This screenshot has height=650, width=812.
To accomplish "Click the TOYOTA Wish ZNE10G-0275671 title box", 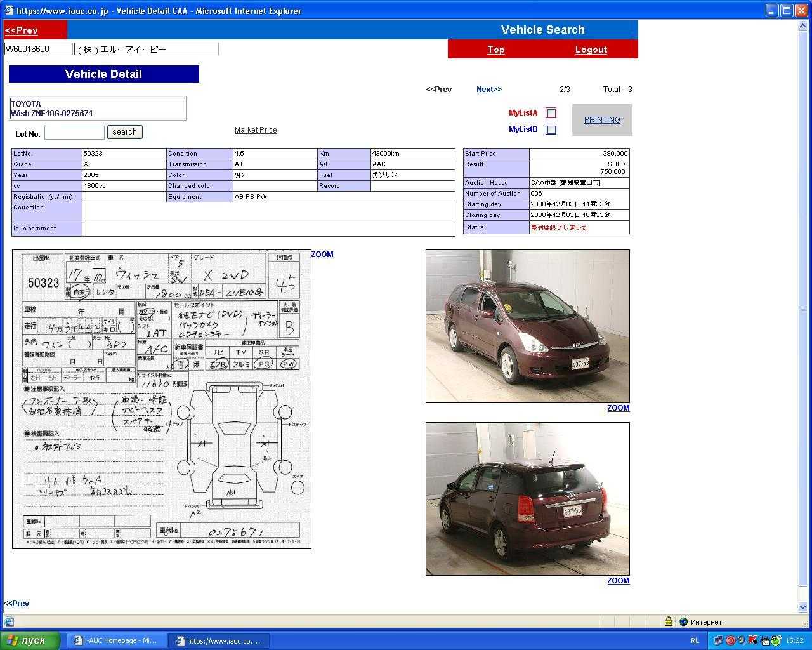I will click(x=98, y=109).
